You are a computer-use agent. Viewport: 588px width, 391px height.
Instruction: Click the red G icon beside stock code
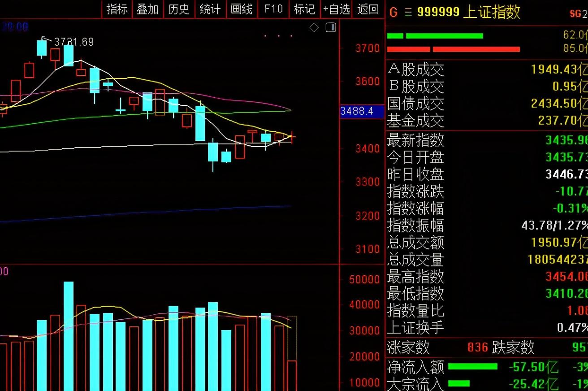393,12
